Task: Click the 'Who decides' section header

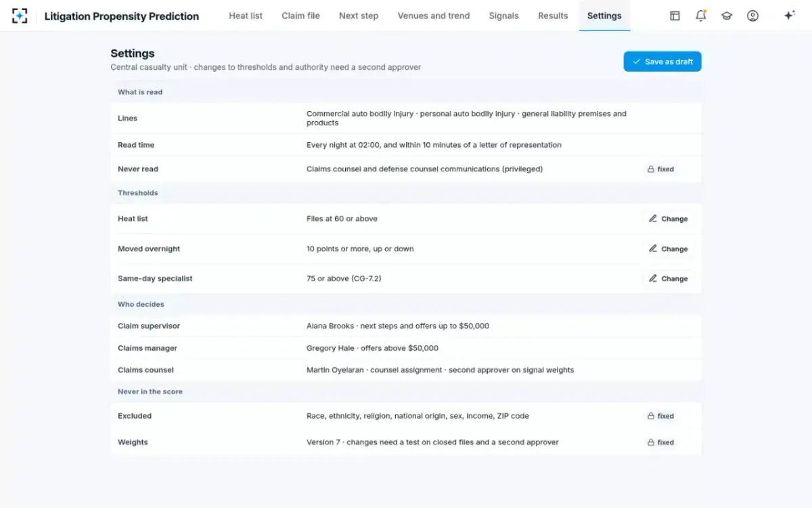Action: pyautogui.click(x=141, y=304)
